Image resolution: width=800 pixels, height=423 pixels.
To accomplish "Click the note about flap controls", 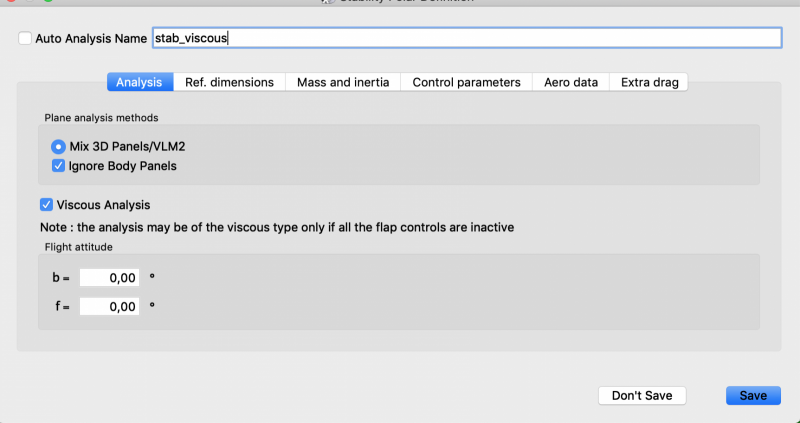I will pyautogui.click(x=277, y=227).
